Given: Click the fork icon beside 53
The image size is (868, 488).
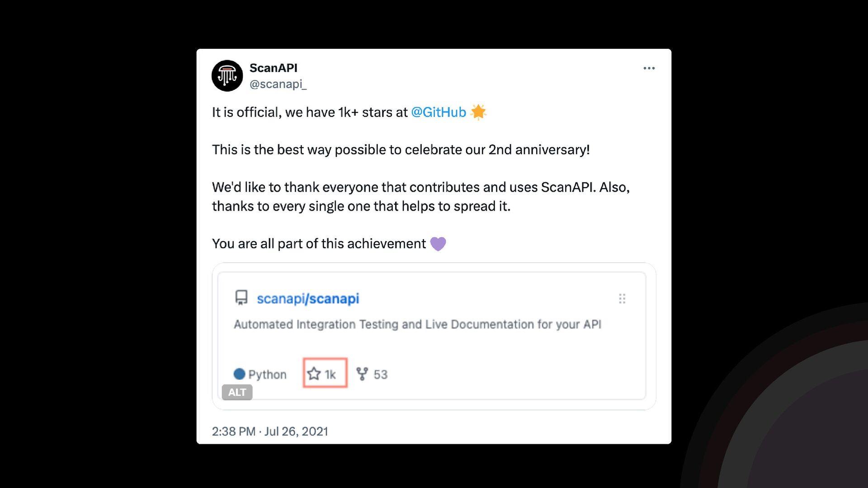Looking at the screenshot, I should (x=362, y=374).
